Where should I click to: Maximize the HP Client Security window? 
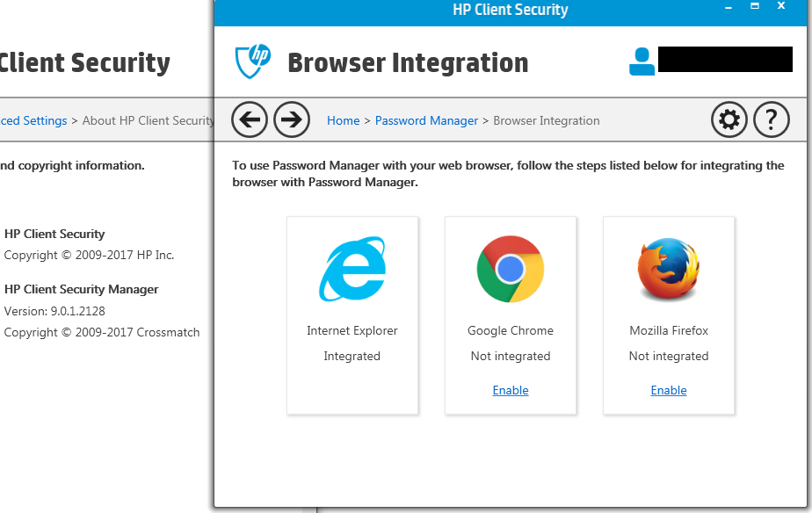tap(754, 7)
